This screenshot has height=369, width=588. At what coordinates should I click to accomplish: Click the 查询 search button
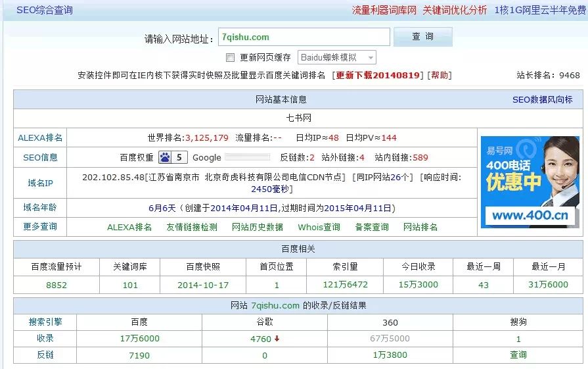(x=422, y=36)
